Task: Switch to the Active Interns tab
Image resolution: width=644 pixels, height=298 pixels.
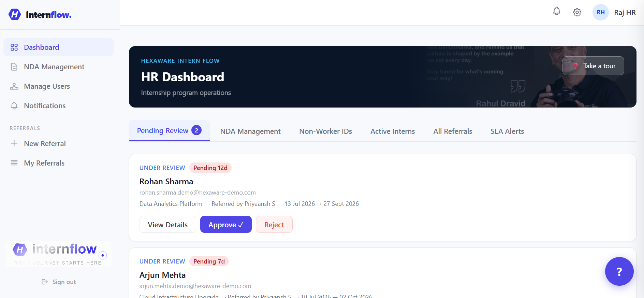Action: tap(393, 131)
